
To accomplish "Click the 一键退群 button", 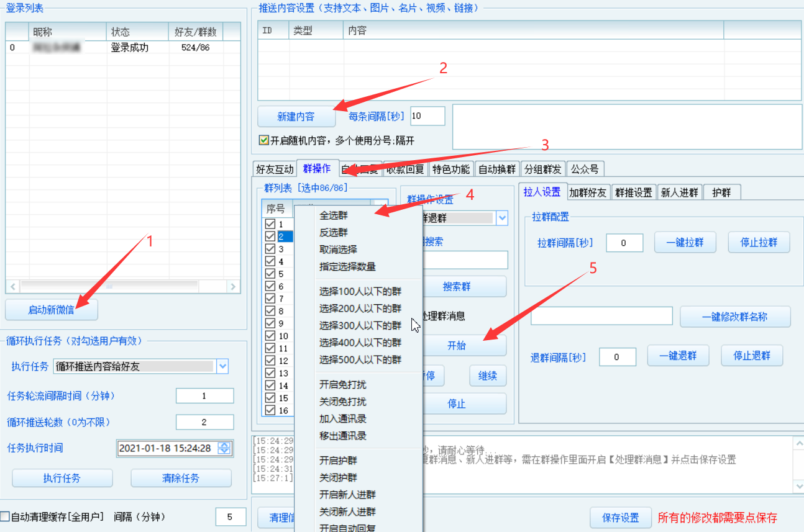I will pos(678,356).
